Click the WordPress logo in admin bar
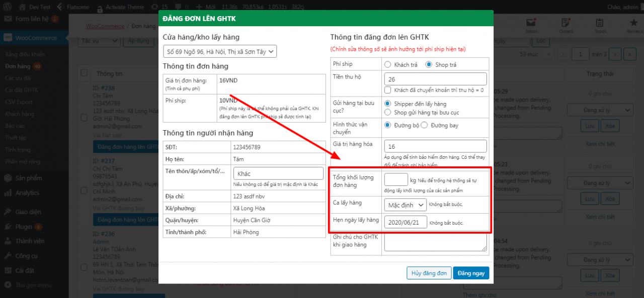Screen dimensions: 644x298 click(x=9, y=7)
